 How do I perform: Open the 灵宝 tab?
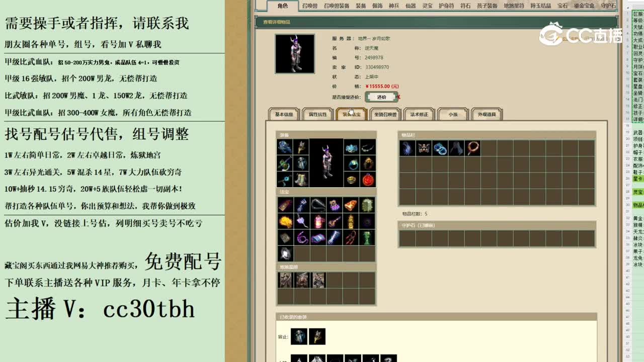point(427,6)
